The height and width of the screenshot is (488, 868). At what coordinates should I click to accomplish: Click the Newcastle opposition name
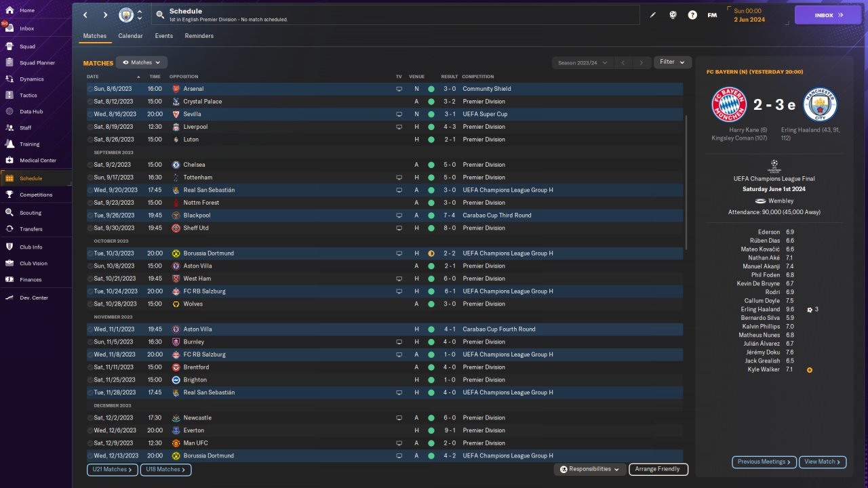point(197,418)
